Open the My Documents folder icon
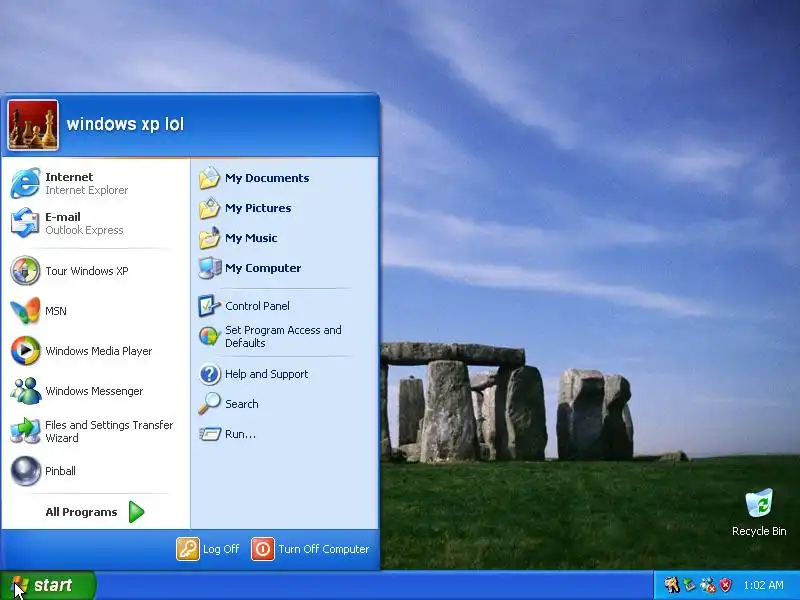The image size is (800, 600). click(x=209, y=178)
